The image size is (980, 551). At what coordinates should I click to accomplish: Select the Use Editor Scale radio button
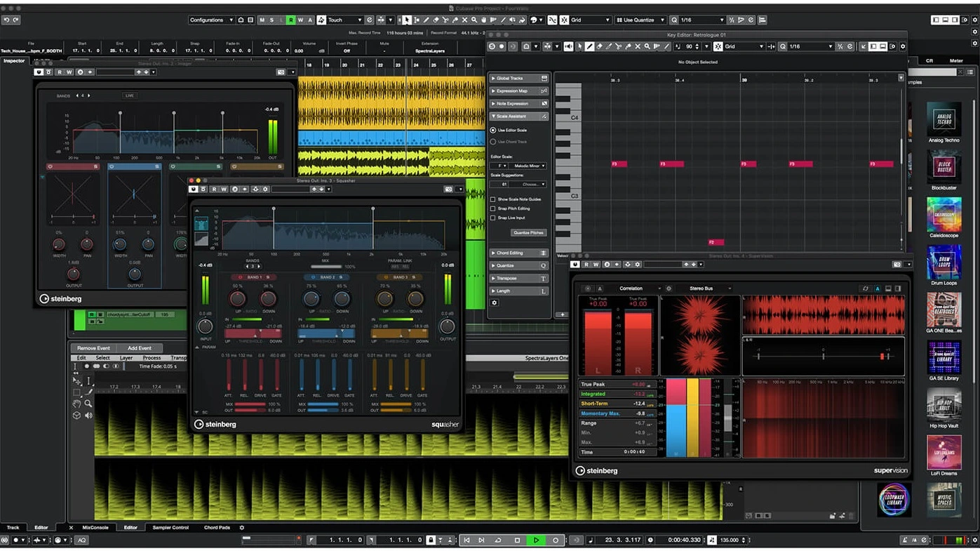tap(493, 131)
